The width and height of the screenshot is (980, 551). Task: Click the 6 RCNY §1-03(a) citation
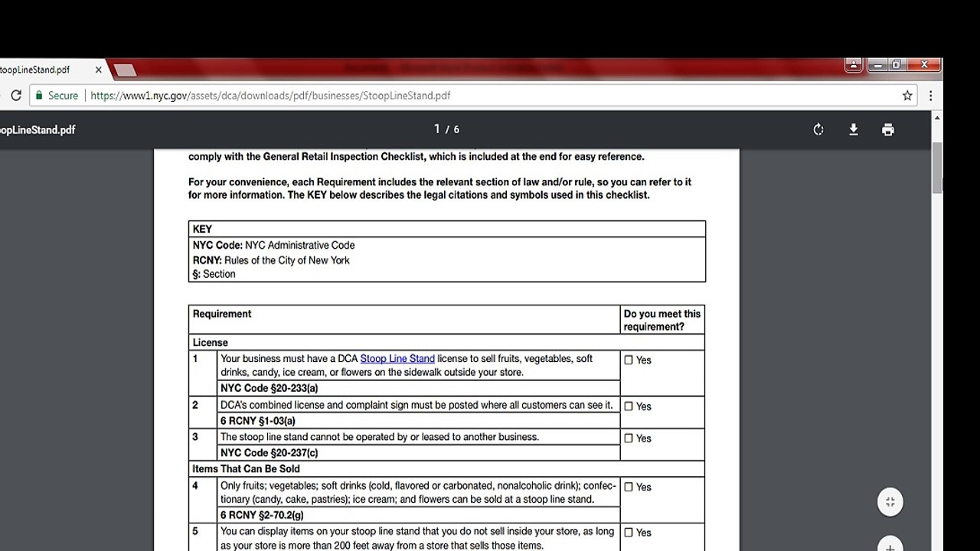(x=257, y=420)
